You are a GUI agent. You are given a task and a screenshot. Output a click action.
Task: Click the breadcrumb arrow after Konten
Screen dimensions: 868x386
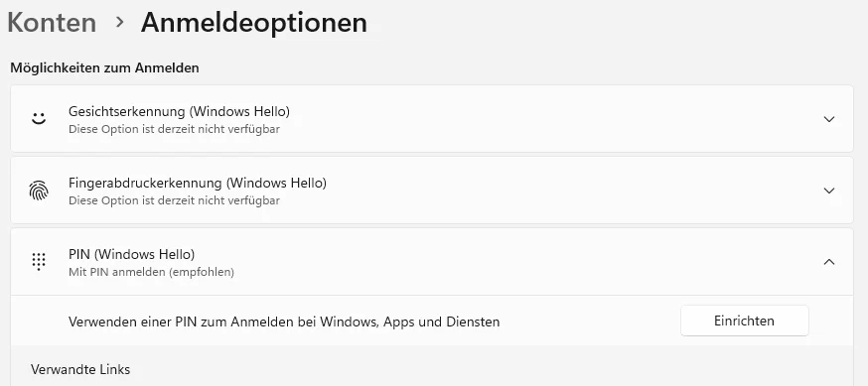pos(119,23)
